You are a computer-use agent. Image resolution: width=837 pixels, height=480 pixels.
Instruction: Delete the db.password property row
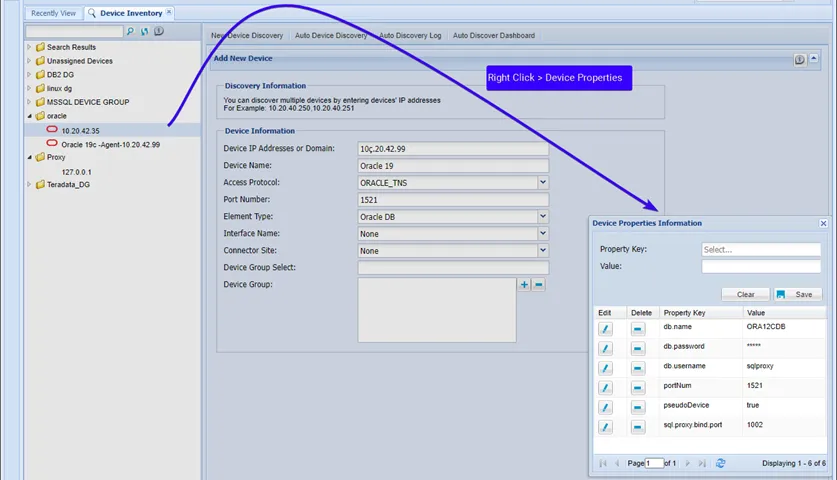click(637, 349)
